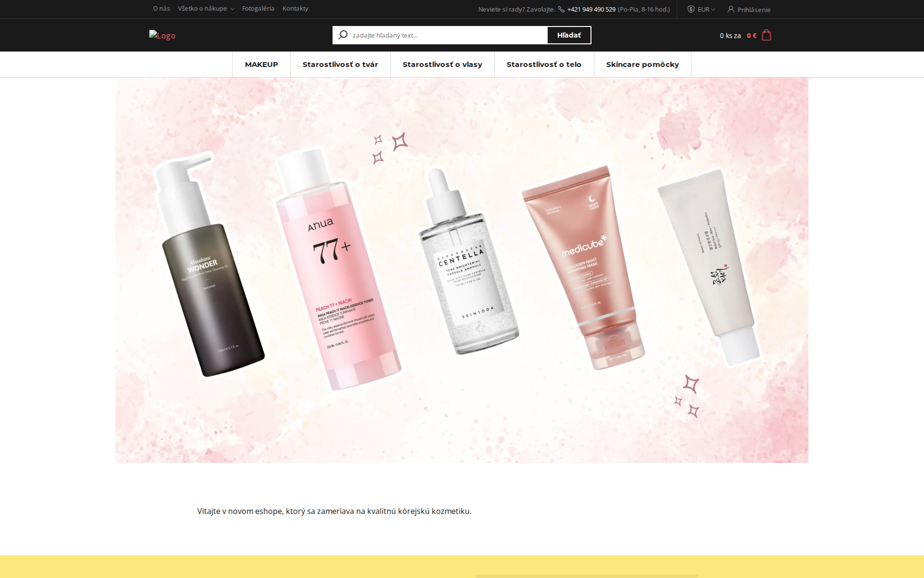The width and height of the screenshot is (924, 578).
Task: Go to the Kontakty page
Action: 295,9
